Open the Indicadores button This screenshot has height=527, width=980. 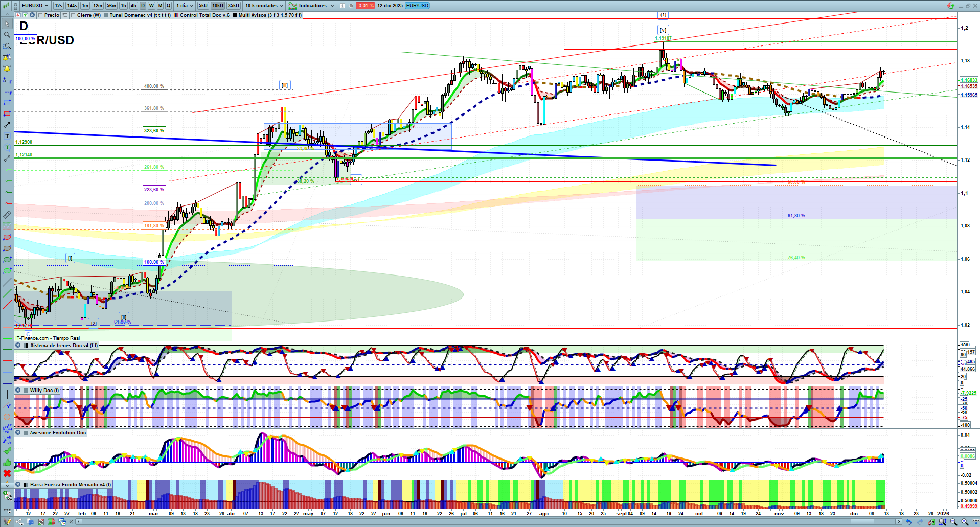[x=308, y=6]
